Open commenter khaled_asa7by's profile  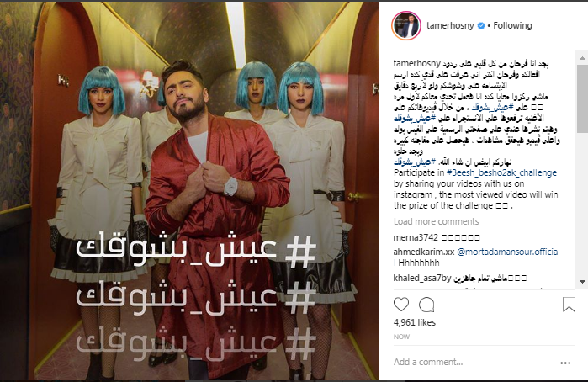click(x=422, y=278)
